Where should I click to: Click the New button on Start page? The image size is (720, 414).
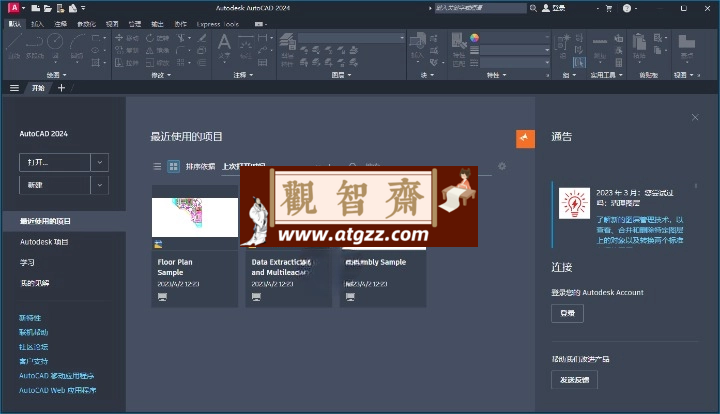click(55, 185)
